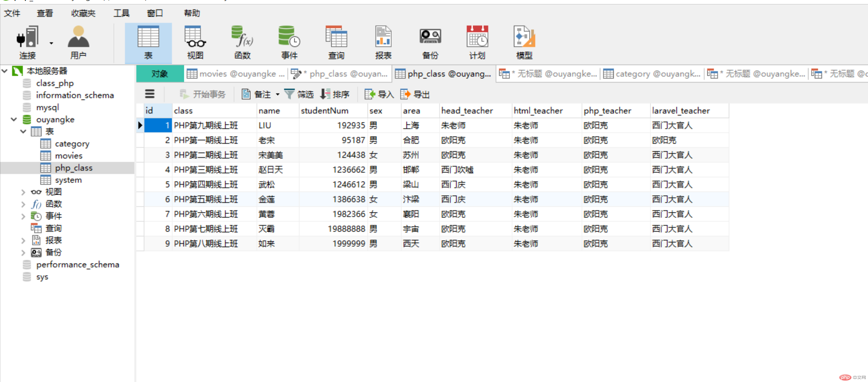Viewport: 868px width, 382px height.
Task: Click the class cell PHP第三期线上班
Action: 214,170
